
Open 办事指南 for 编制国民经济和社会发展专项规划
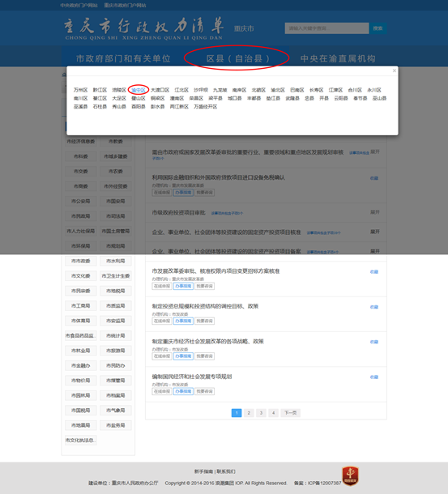tap(183, 391)
